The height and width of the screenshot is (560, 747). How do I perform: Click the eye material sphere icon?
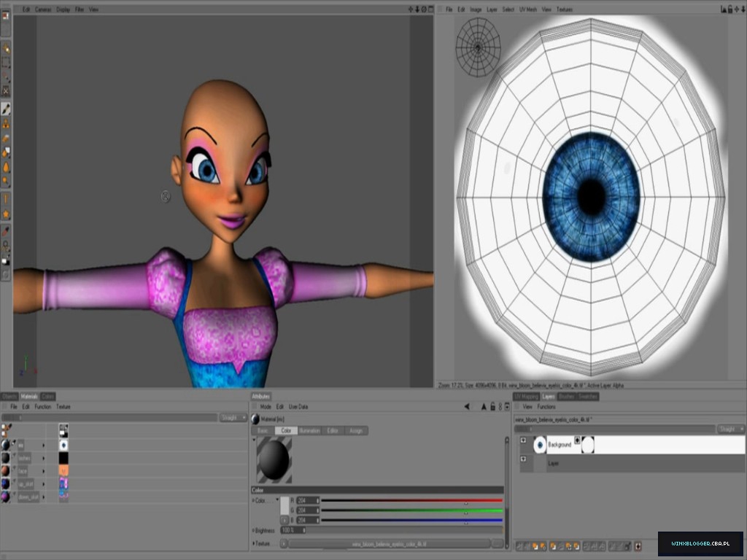[6, 445]
